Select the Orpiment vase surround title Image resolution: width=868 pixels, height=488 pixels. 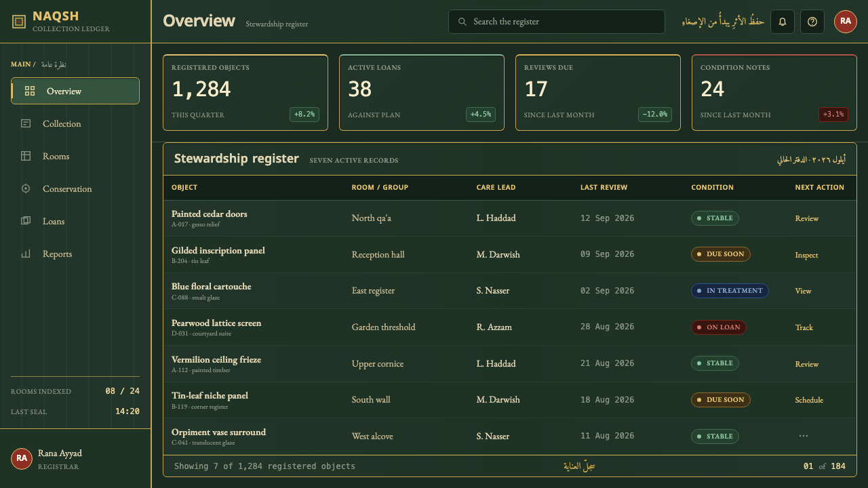pos(218,432)
